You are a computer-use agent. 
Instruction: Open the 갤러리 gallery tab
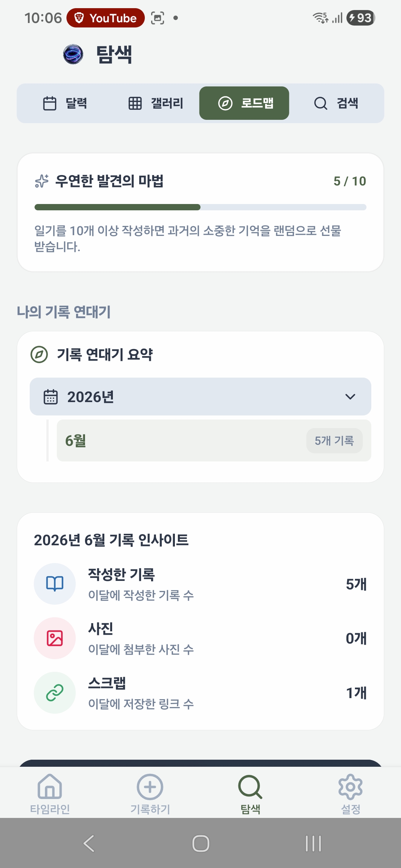(x=156, y=103)
